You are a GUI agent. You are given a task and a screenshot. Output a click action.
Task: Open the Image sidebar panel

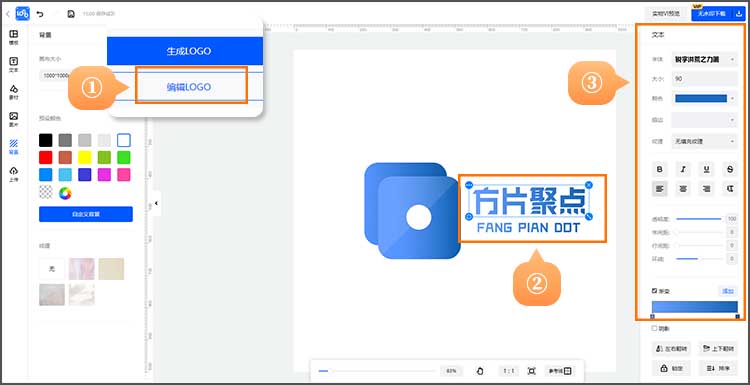[14, 119]
